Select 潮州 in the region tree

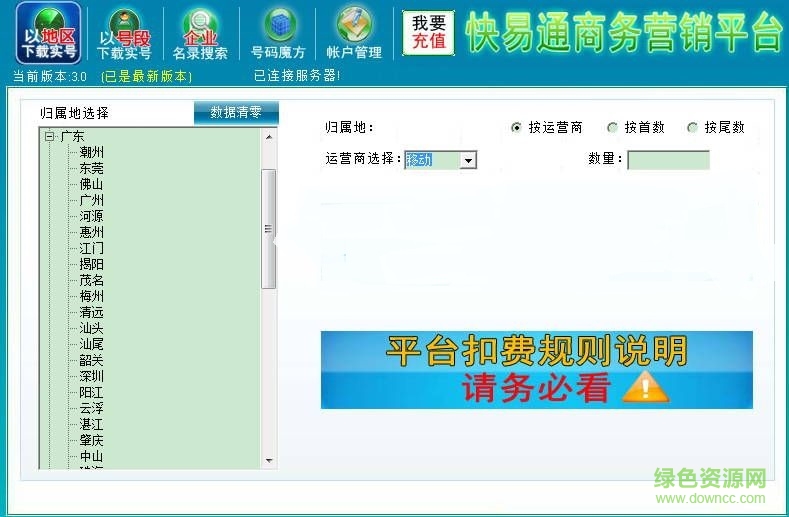coord(92,152)
